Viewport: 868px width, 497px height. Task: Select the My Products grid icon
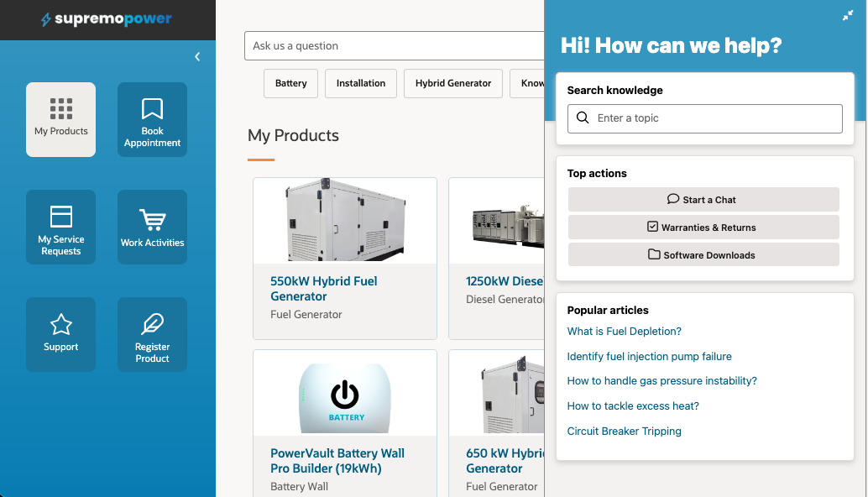click(x=60, y=110)
